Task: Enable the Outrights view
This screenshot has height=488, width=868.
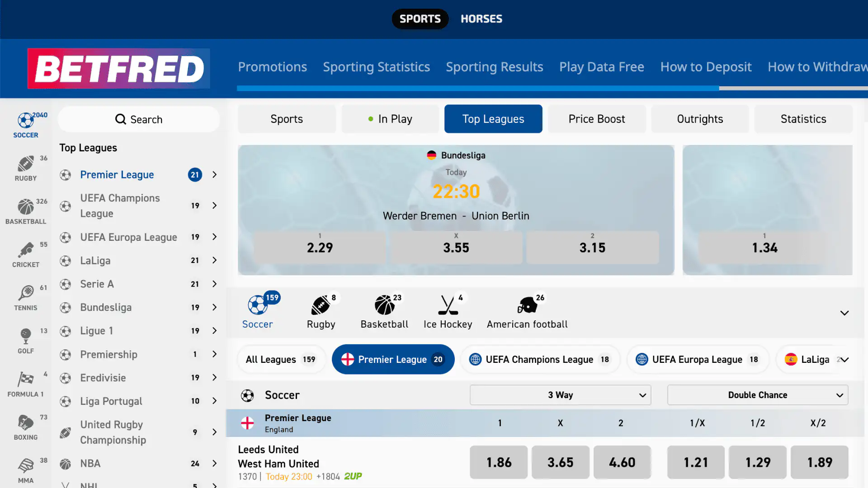Action: 700,119
